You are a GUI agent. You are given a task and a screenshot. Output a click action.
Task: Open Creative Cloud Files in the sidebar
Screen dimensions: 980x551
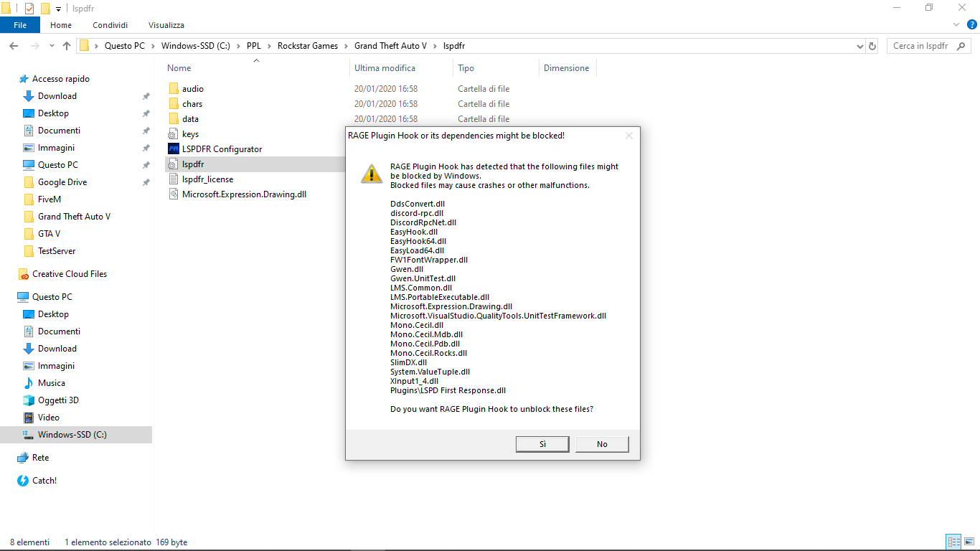(70, 274)
